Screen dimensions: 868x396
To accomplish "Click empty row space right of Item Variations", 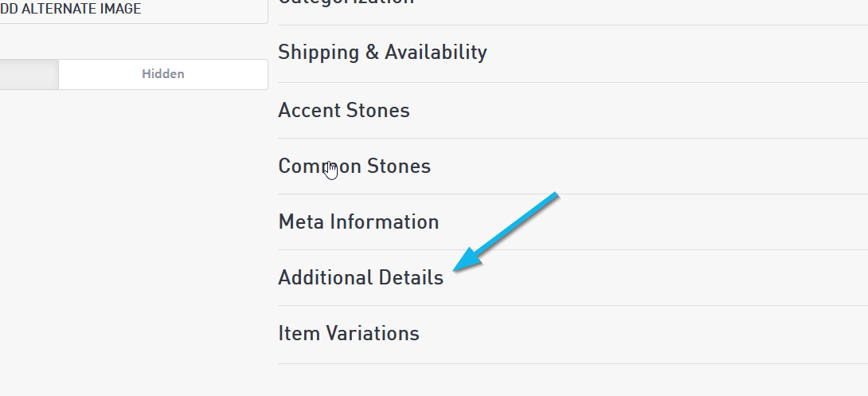I will pos(637,333).
